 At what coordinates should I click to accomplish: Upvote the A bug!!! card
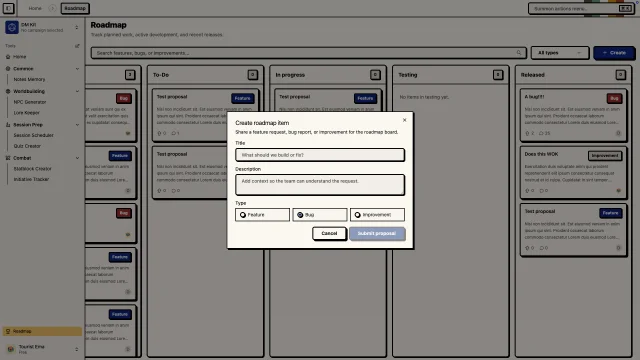529,133
